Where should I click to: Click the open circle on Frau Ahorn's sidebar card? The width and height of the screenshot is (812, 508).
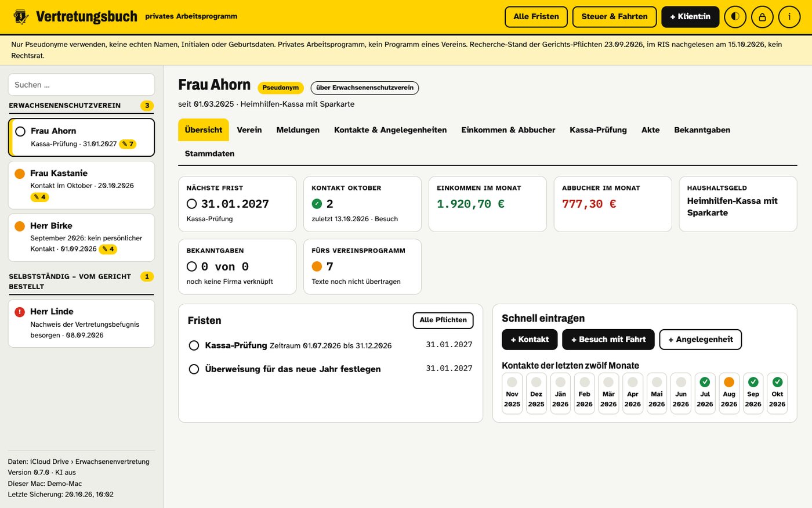pos(20,131)
